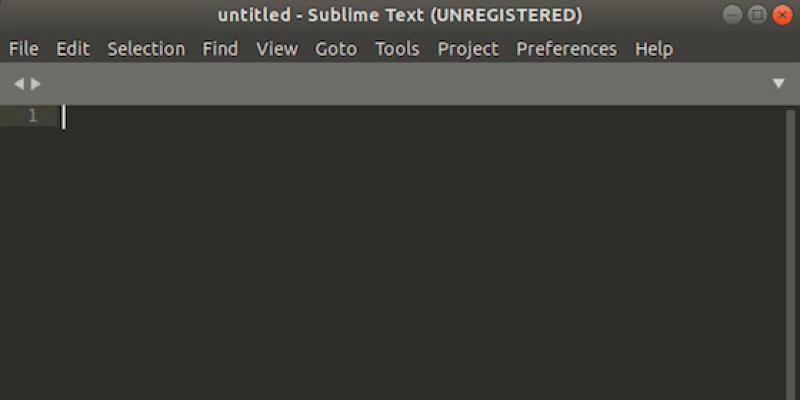Open the Help menu
800x400 pixels.
pyautogui.click(x=653, y=48)
